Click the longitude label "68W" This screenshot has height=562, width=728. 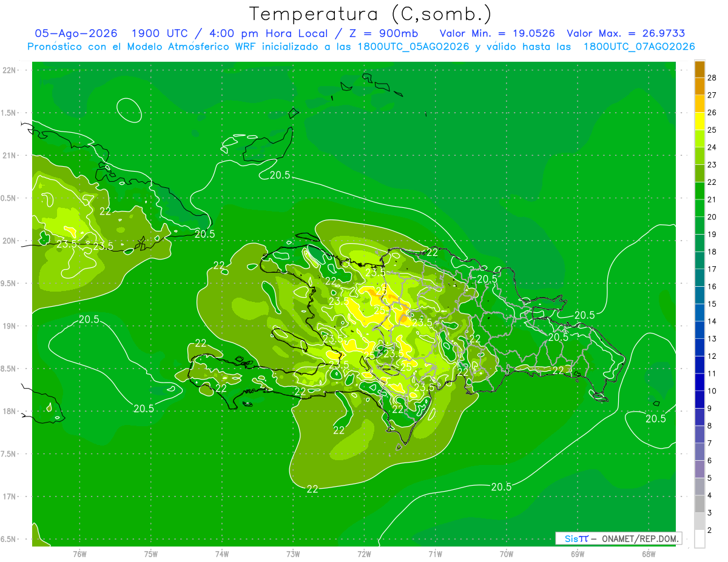tap(649, 554)
